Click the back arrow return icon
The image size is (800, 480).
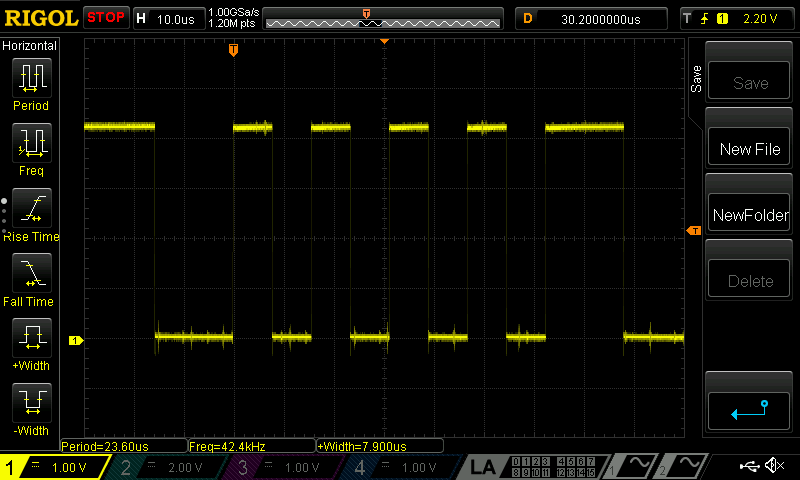(749, 409)
